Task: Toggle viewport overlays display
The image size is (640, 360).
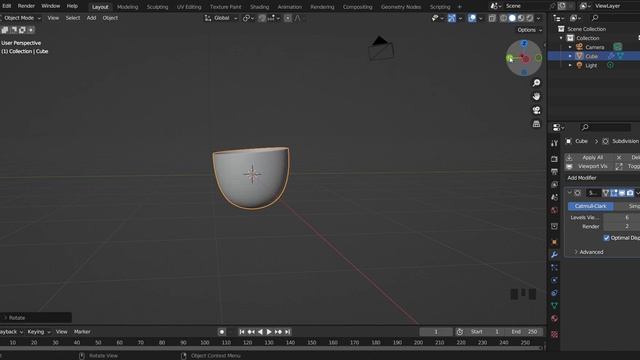Action: (472, 18)
